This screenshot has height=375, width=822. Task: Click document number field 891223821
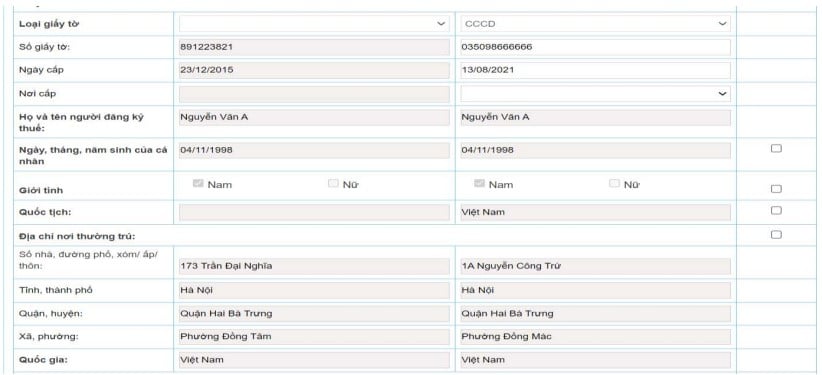pos(314,47)
